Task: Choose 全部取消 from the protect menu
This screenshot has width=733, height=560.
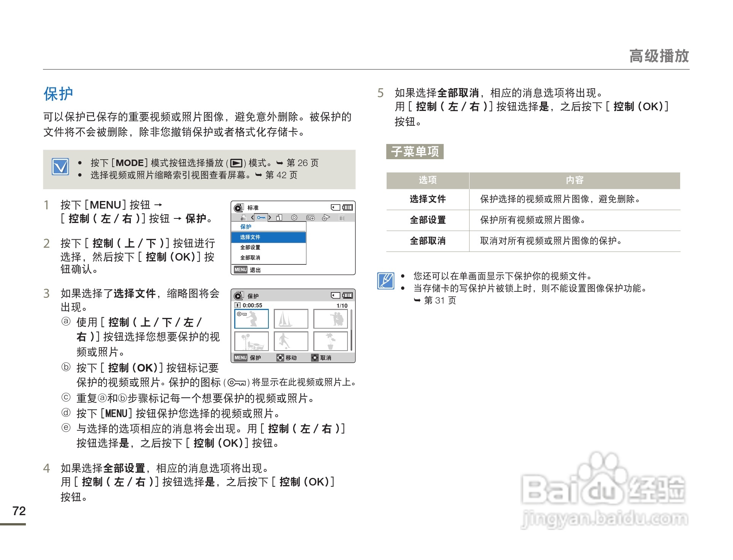Action: click(250, 258)
